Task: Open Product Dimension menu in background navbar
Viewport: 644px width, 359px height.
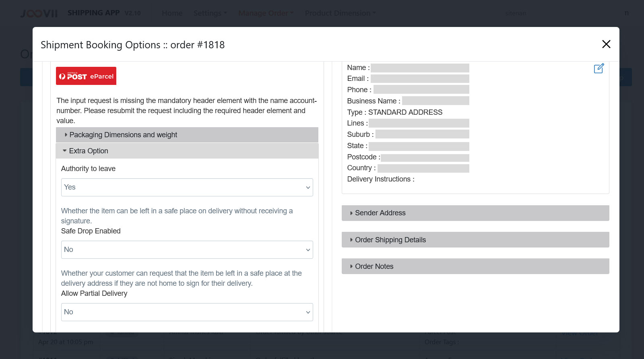Action: [341, 13]
